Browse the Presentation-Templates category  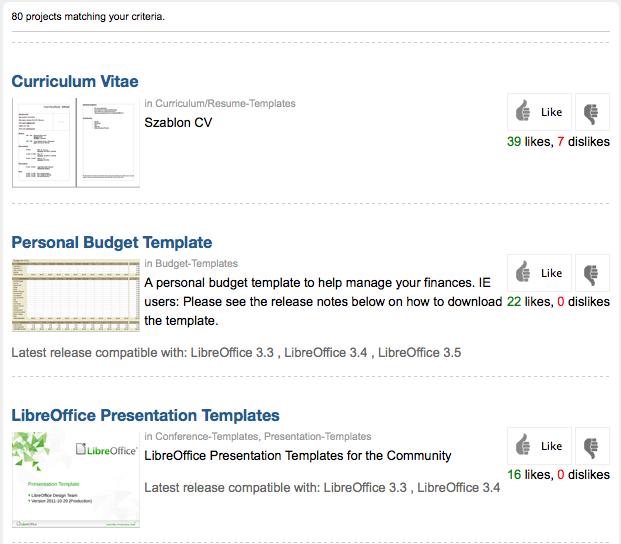tap(318, 437)
